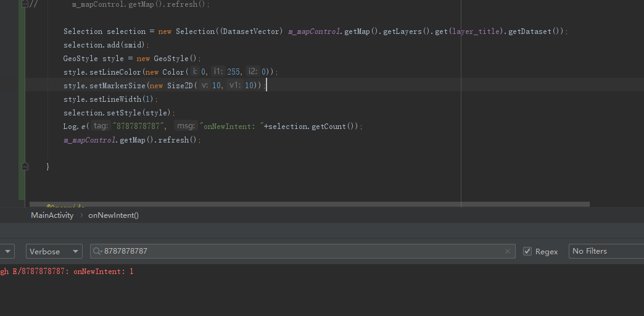Viewport: 644px width, 316px height.
Task: Open the Verbose log level dropdown
Action: (54, 251)
